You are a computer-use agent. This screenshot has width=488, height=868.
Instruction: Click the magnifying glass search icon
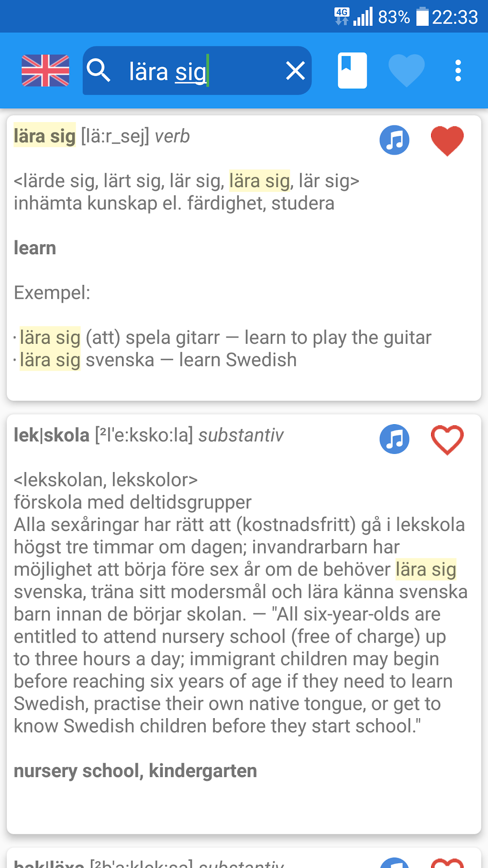pyautogui.click(x=100, y=70)
